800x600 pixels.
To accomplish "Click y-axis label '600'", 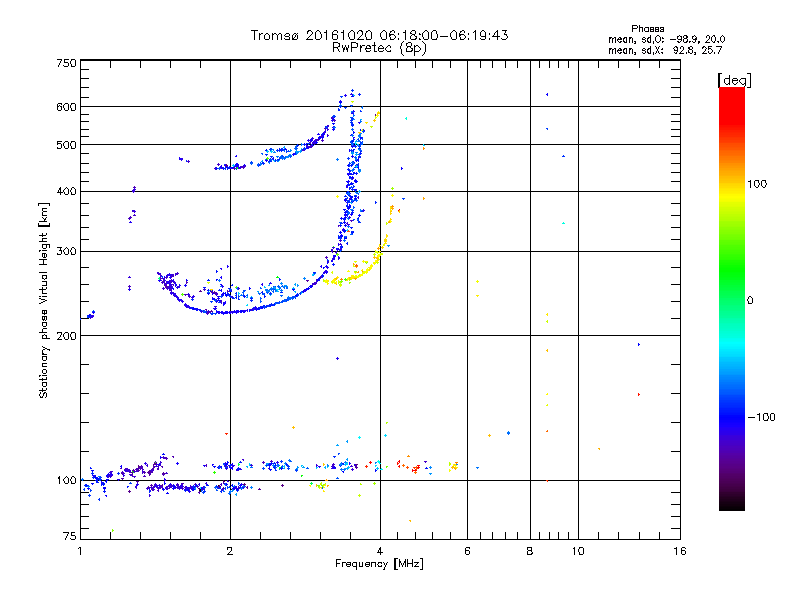I will coord(66,107).
